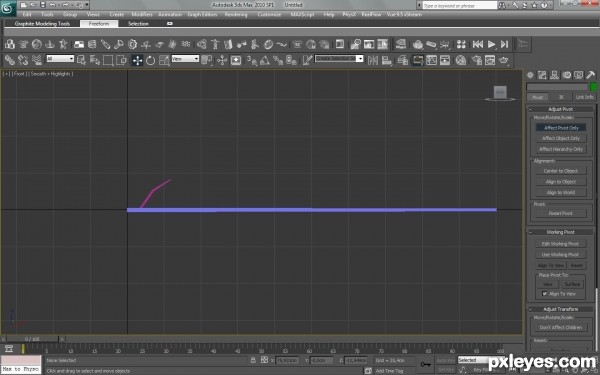Click Align to World button
This screenshot has width=600, height=375.
pos(561,192)
